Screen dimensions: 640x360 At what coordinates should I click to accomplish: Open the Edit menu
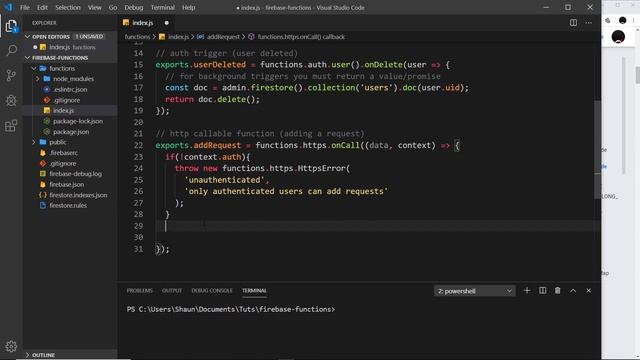[42, 7]
